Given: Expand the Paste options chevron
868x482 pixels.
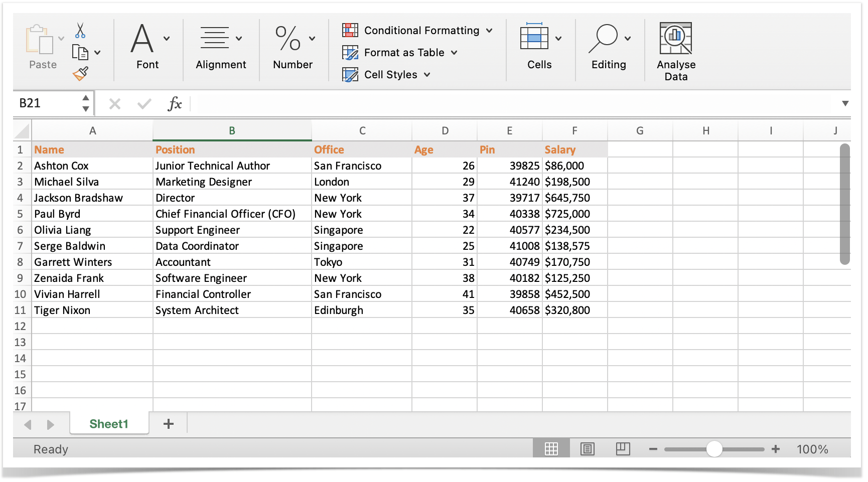Looking at the screenshot, I should click(x=61, y=39).
